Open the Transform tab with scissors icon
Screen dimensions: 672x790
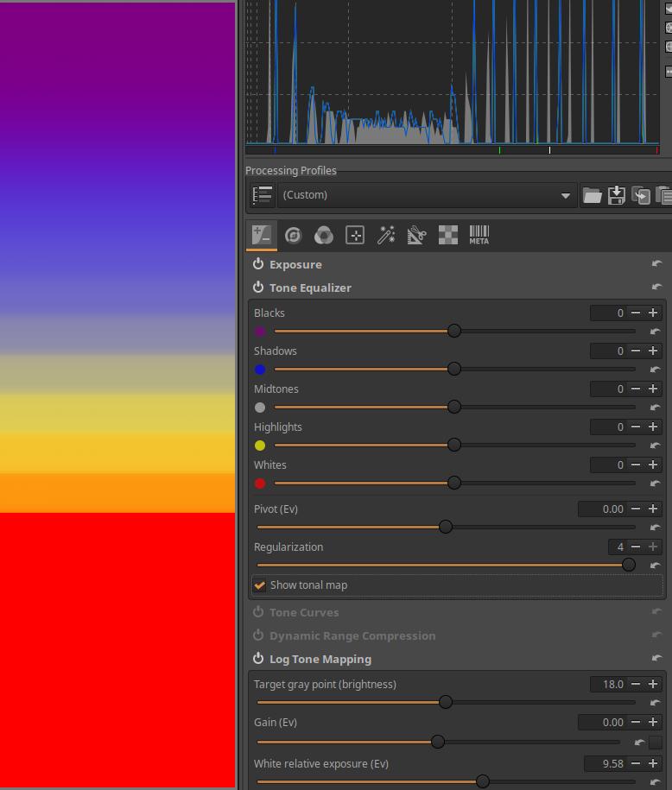pyautogui.click(x=417, y=235)
